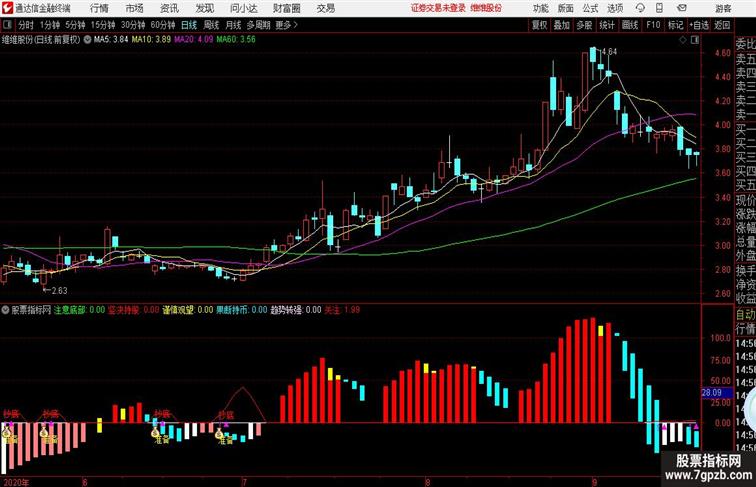The height and width of the screenshot is (487, 756).
Task: Open the 交易 menu
Action: point(325,8)
